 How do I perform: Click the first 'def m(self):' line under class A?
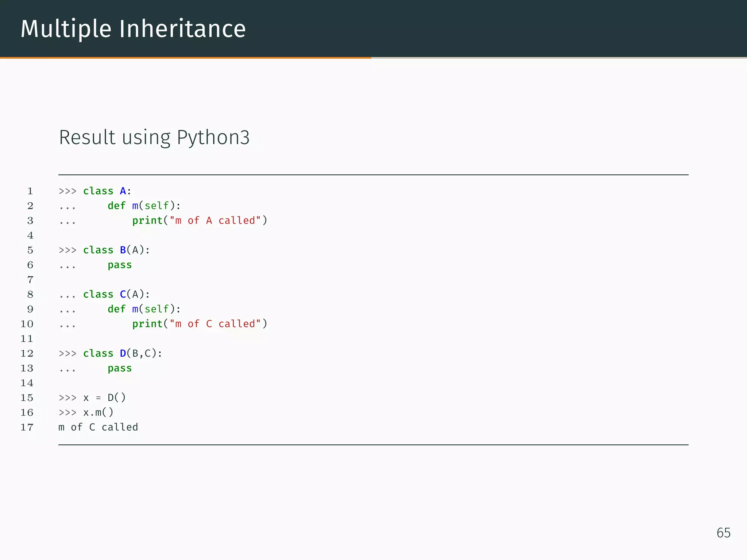tap(144, 206)
